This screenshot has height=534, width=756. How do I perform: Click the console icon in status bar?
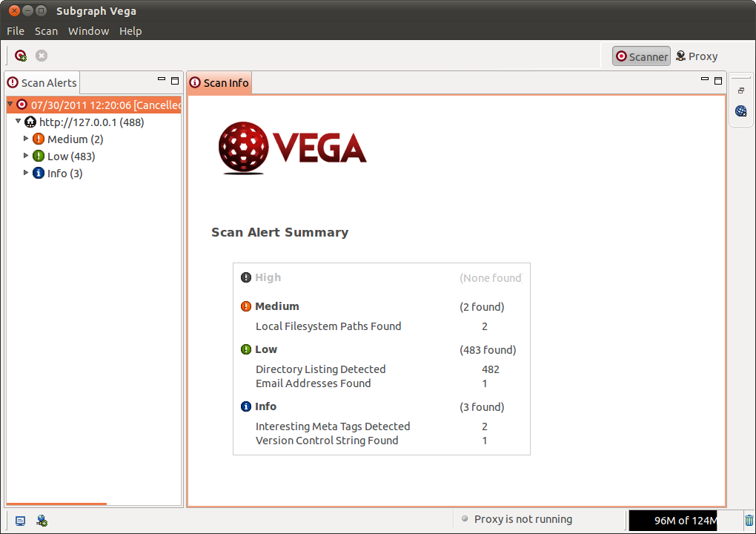coord(20,521)
